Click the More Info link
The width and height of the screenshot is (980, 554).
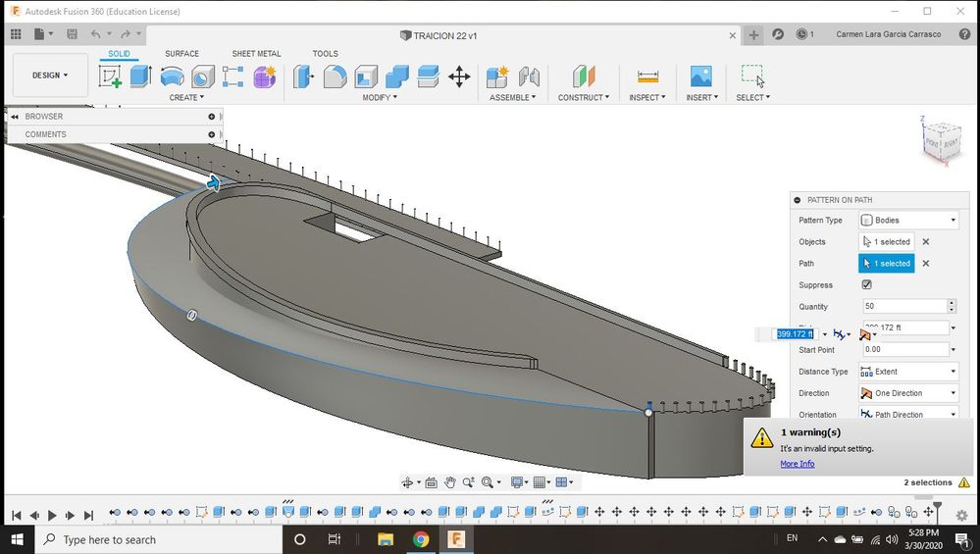point(797,464)
